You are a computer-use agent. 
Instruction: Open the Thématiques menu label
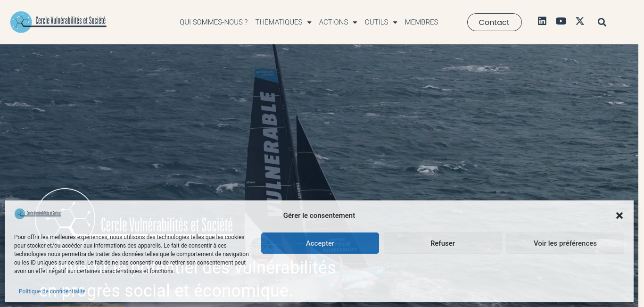(279, 22)
